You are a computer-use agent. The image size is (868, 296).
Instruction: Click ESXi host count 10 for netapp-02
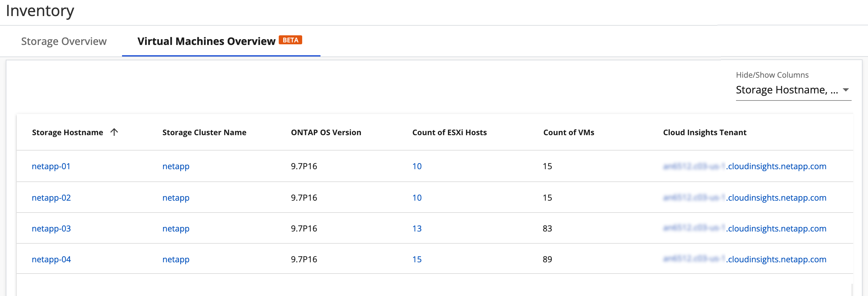417,197
